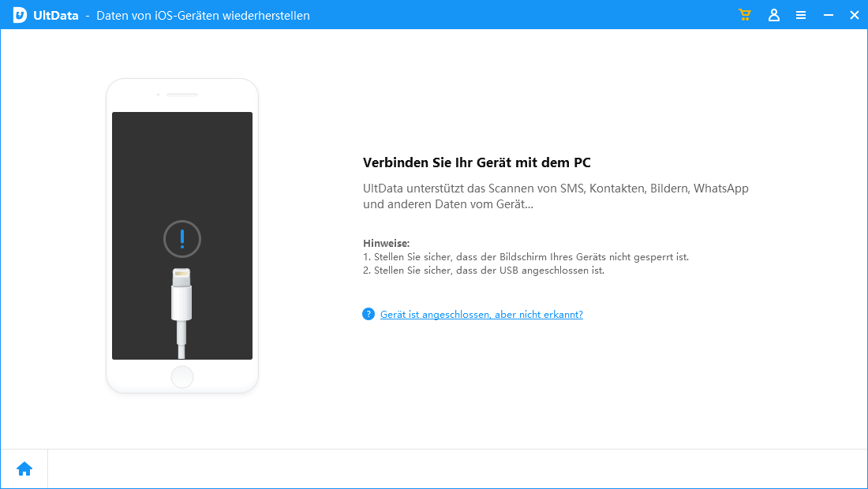Open the hamburger menu in the title bar
This screenshot has height=489, width=868.
coord(801,14)
